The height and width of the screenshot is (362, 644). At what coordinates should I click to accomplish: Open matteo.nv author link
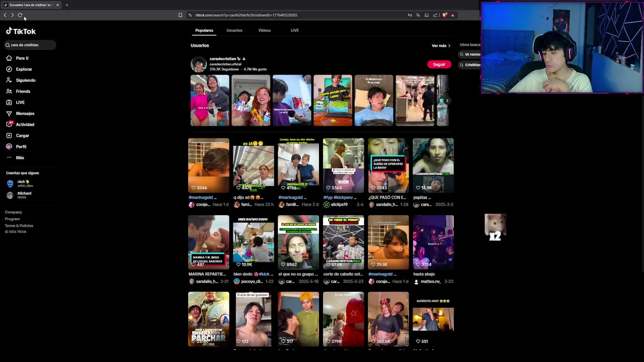coord(427,282)
